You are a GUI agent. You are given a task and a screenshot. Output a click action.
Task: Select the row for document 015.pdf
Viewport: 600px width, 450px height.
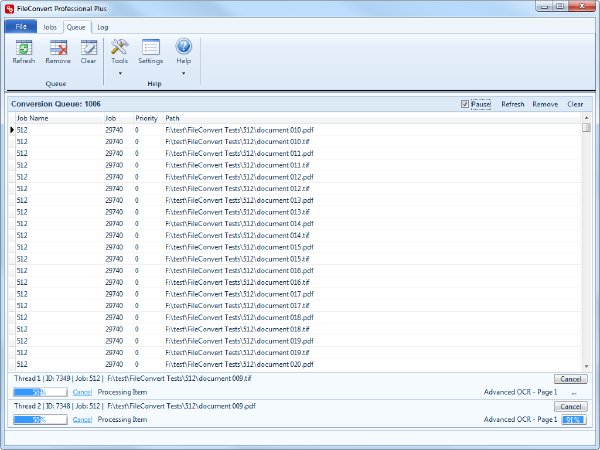pos(295,247)
